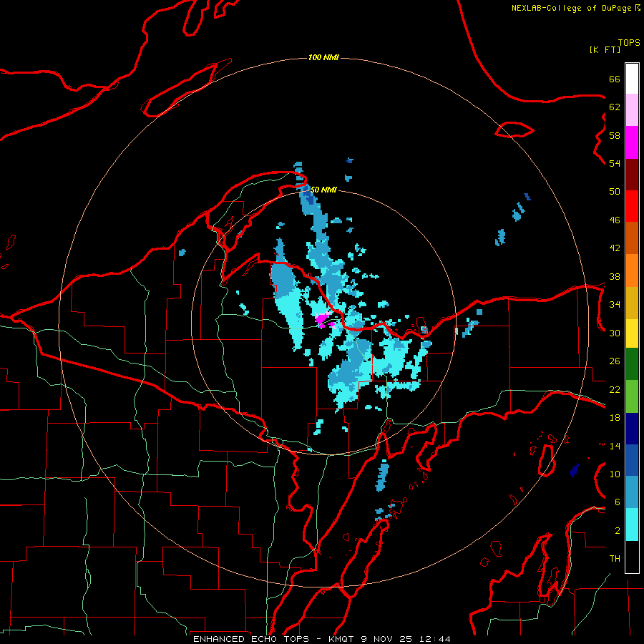Click the '100 NMI' range ring label
The height and width of the screenshot is (644, 644).
point(323,57)
